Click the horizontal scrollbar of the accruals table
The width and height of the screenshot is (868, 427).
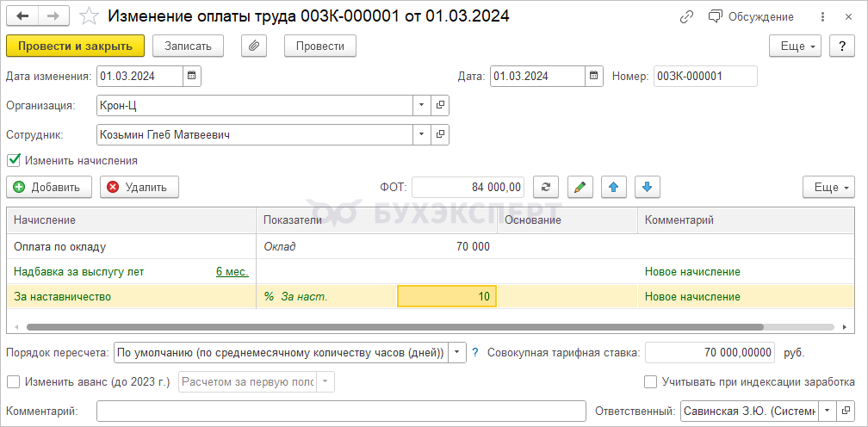(394, 327)
